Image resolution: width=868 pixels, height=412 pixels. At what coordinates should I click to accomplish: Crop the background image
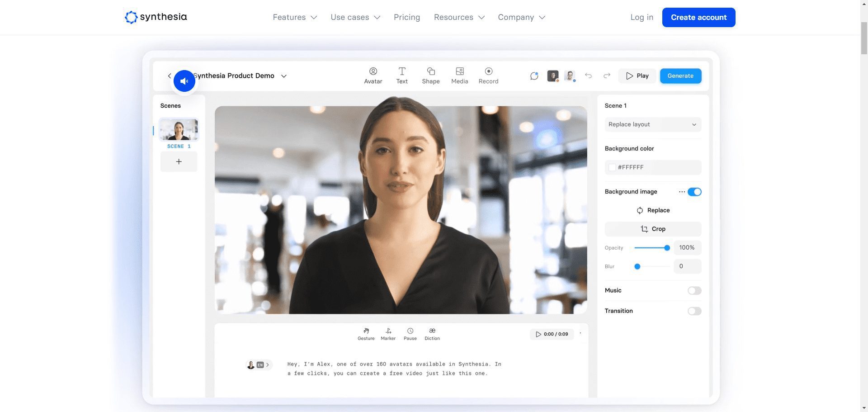pyautogui.click(x=653, y=229)
